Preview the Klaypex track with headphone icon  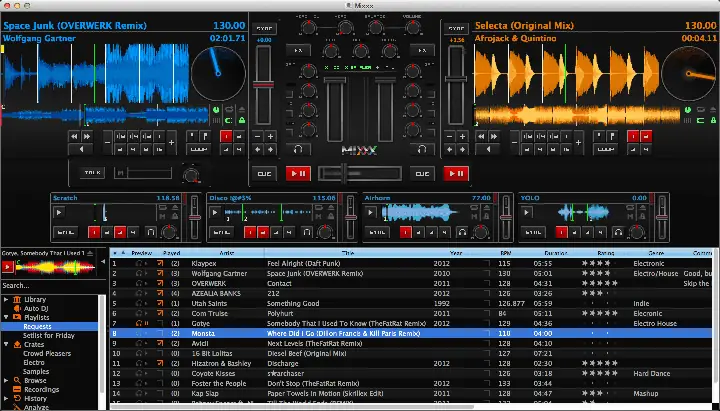tap(139, 264)
